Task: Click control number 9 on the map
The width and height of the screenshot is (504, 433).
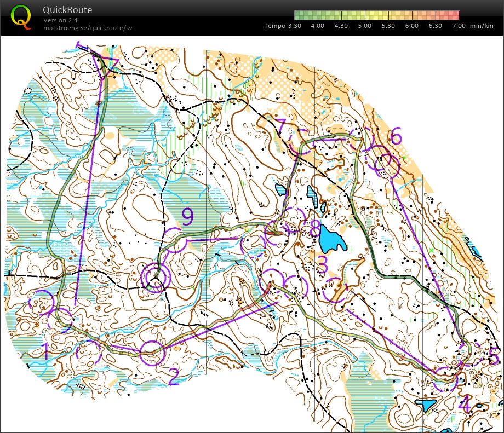Action: coord(188,216)
